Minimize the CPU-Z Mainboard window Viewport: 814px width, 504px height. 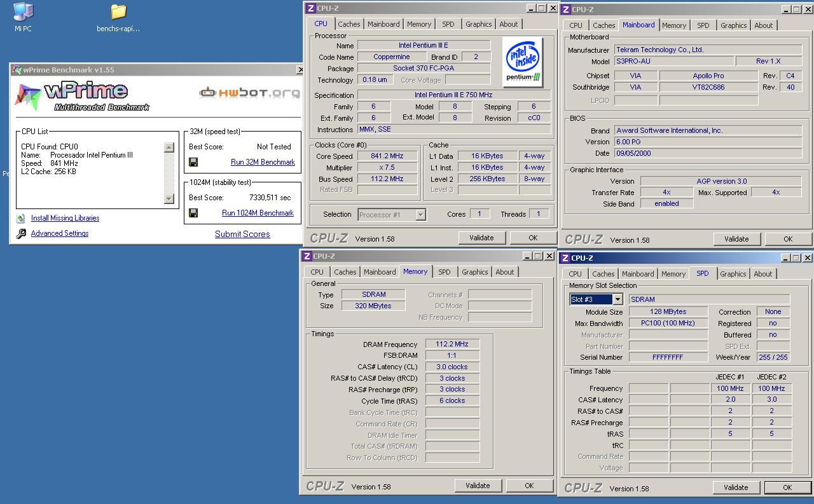click(x=785, y=10)
